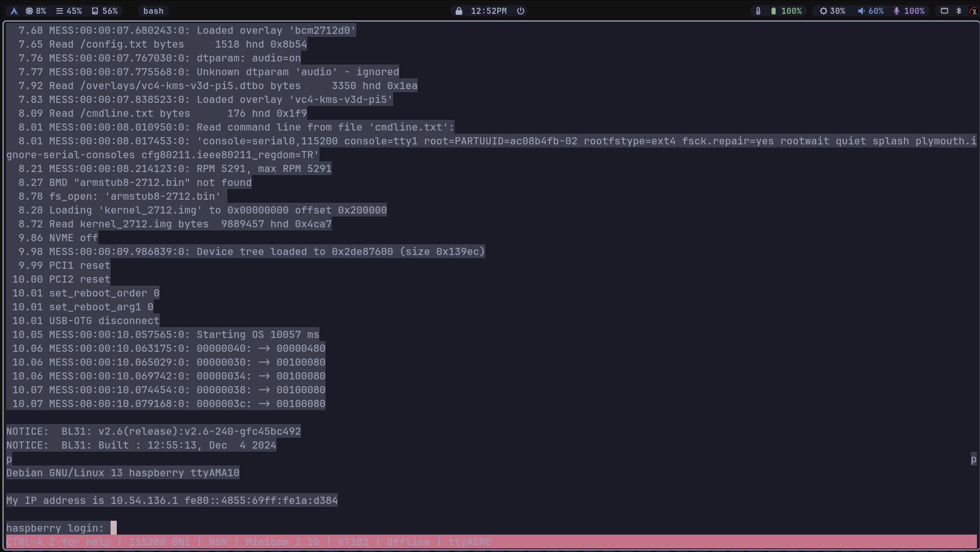Click the speaker volume 60% indicator
The image size is (980, 552).
pyautogui.click(x=871, y=11)
